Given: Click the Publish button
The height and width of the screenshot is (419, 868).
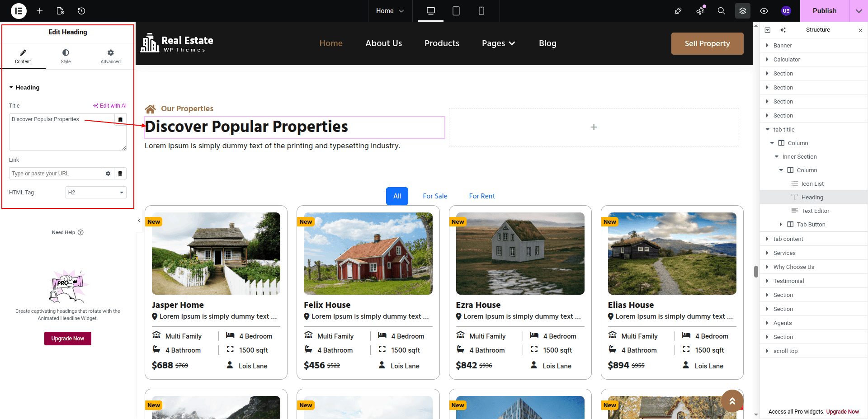Looking at the screenshot, I should [824, 11].
